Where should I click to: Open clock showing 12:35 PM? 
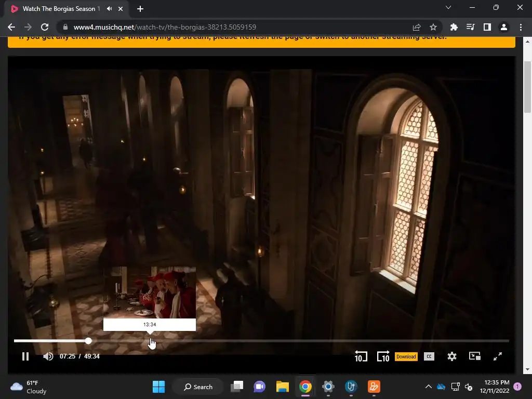pos(495,387)
